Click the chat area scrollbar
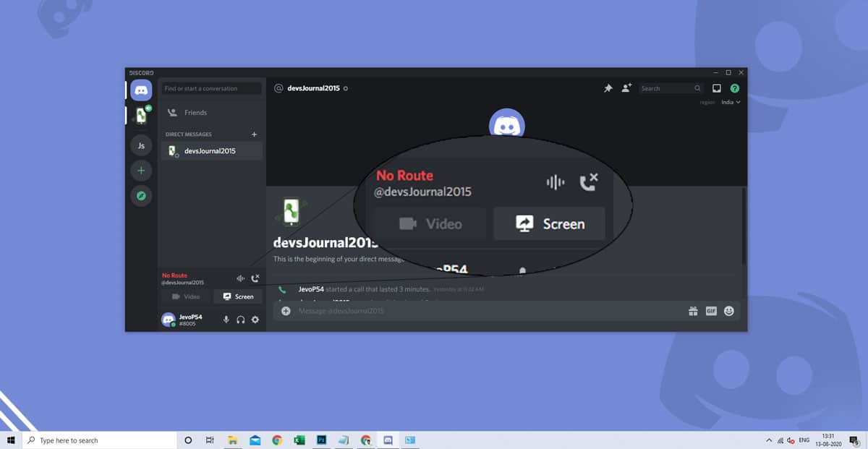Image resolution: width=868 pixels, height=449 pixels. click(744, 224)
